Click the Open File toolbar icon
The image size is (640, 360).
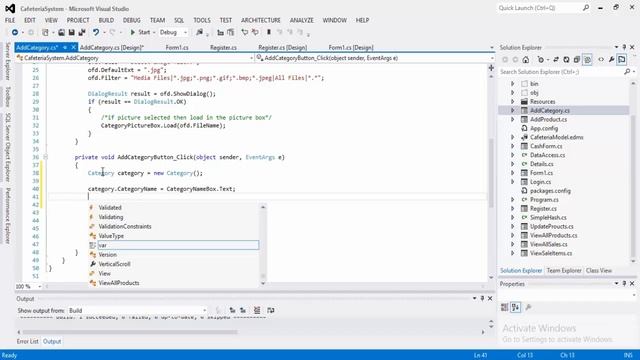click(x=61, y=32)
